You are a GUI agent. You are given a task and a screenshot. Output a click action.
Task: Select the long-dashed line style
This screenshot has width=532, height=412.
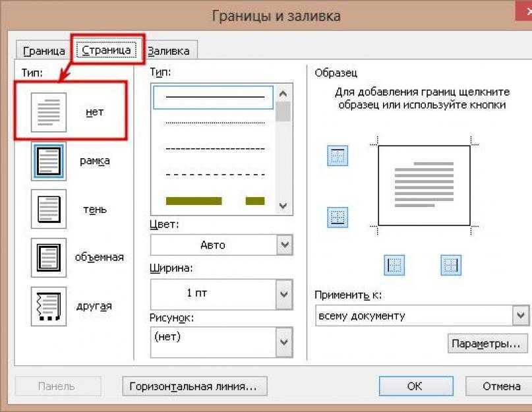coord(215,175)
